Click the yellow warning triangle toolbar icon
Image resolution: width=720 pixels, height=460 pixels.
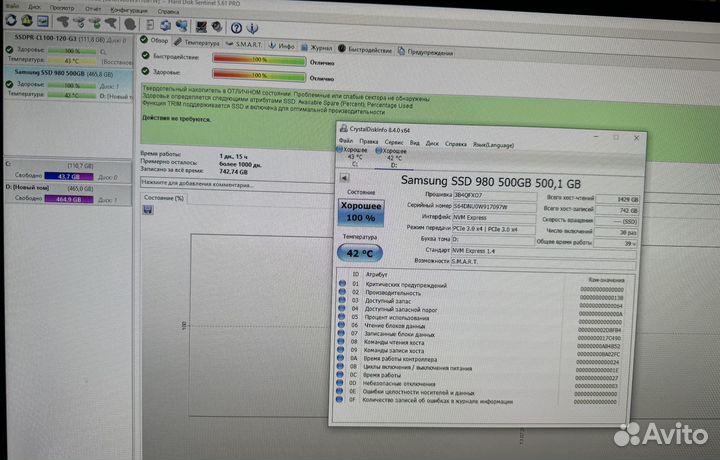click(27, 20)
